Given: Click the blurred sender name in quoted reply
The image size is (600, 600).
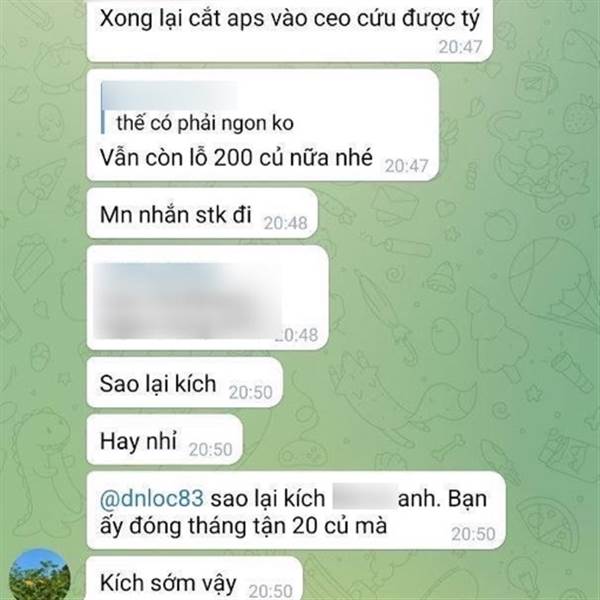Looking at the screenshot, I should 169,95.
